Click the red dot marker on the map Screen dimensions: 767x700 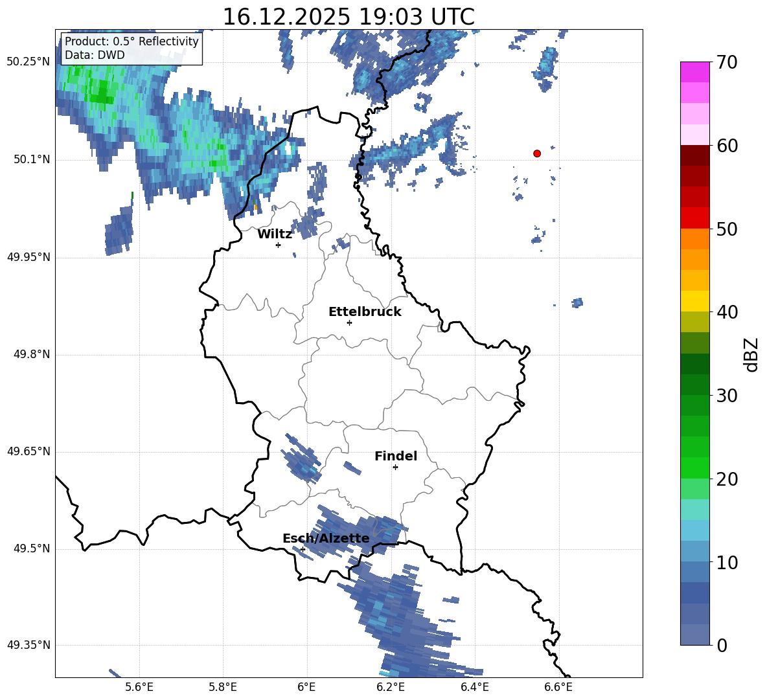(537, 153)
